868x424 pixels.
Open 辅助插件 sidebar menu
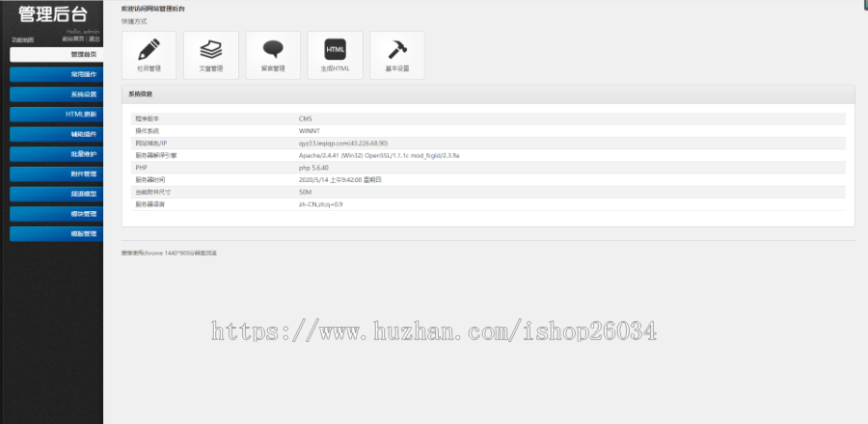(x=57, y=134)
